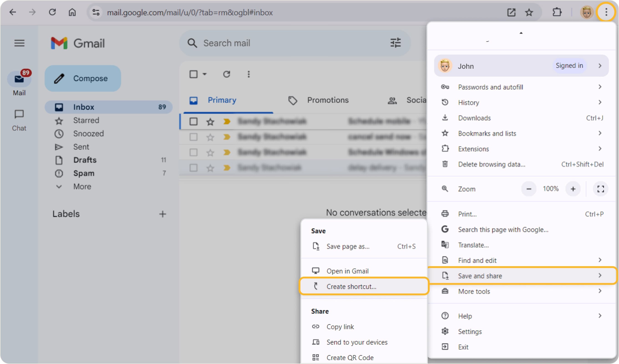The width and height of the screenshot is (619, 364).
Task: Open site information icon in address bar
Action: click(96, 12)
